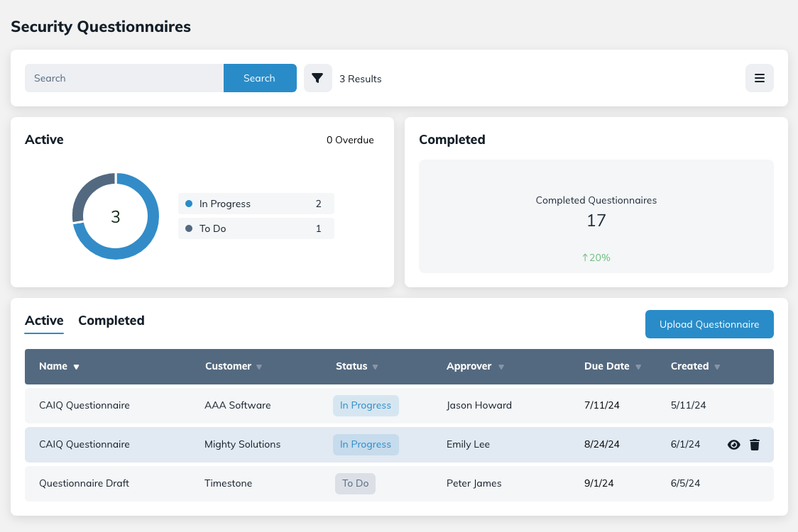
Task: Toggle the To Do status badge for Timestone
Action: (355, 483)
